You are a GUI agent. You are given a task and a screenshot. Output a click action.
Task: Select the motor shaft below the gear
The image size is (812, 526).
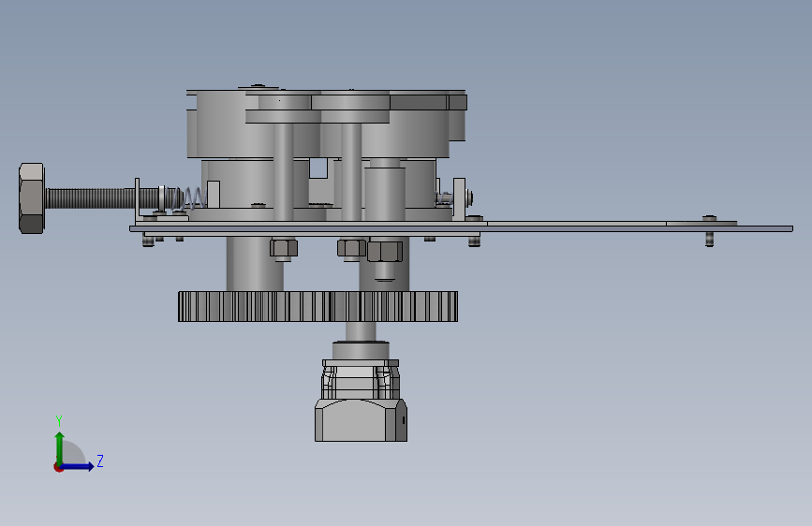pos(361,331)
